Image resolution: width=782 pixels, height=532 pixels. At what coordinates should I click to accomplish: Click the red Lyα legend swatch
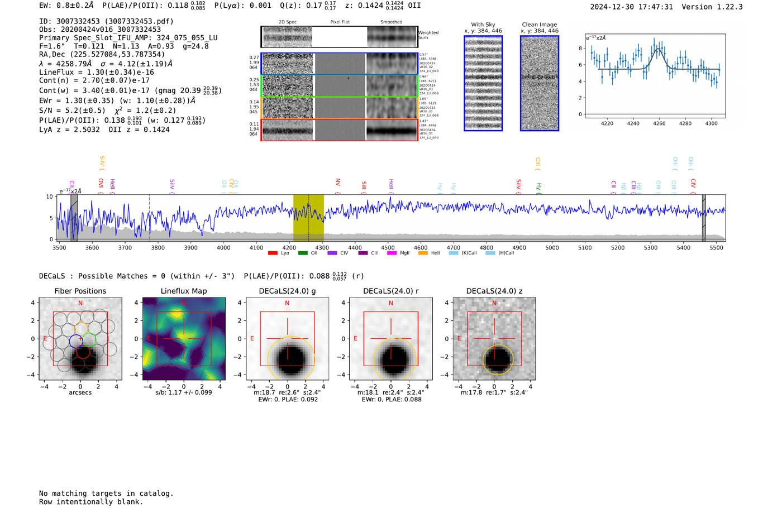(x=273, y=253)
